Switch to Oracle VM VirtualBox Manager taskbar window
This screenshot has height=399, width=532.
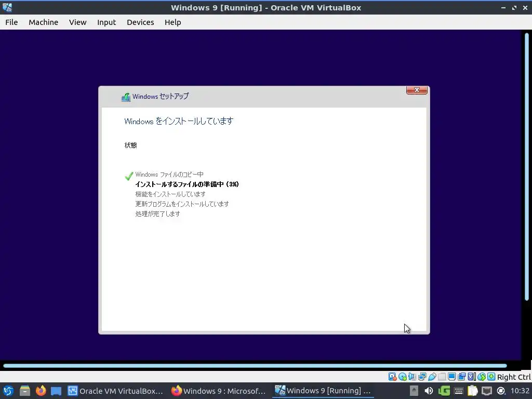[115, 391]
